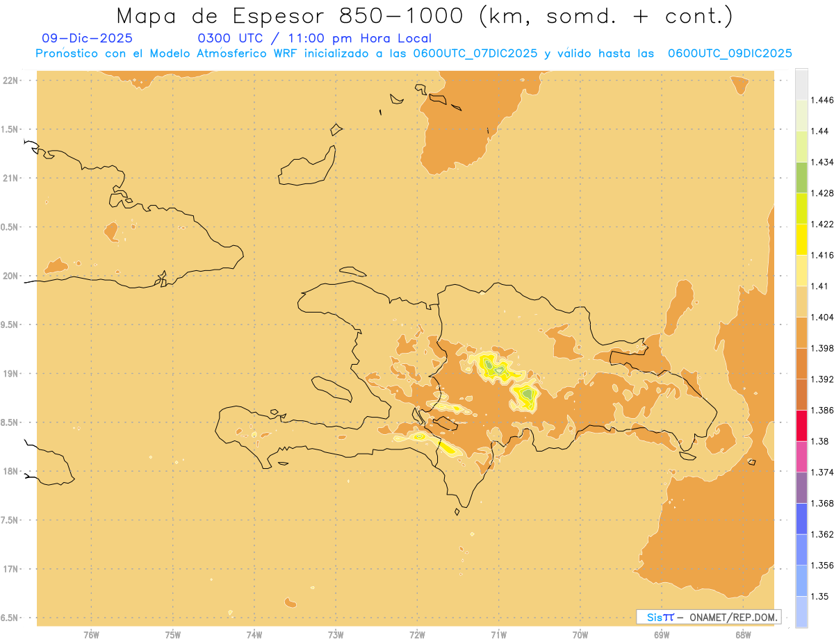Click the latitude label '19N'
Viewport: 834px width, 644px height.
(10, 374)
